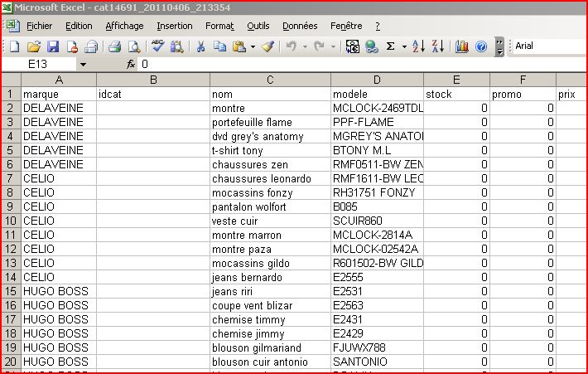Select cell 'SANTONIO'
Viewport: 588px width, 374px height.
[x=377, y=362]
